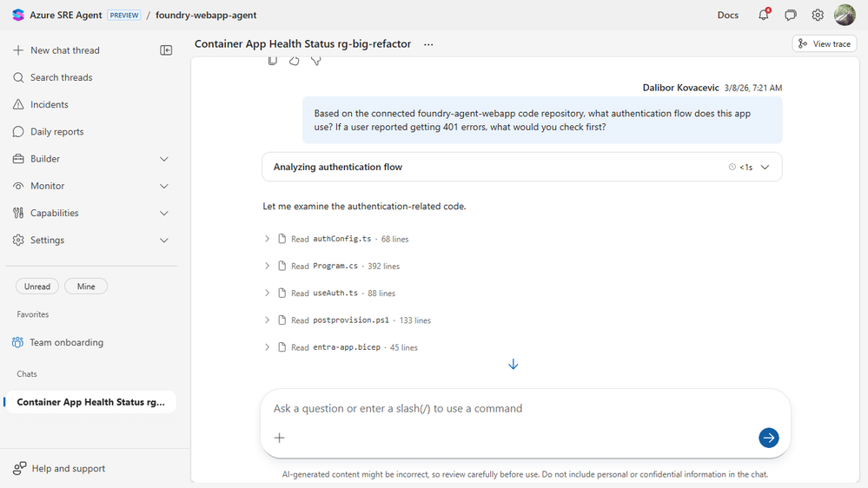The height and width of the screenshot is (488, 868).
Task: Toggle the Mine filter
Action: tap(86, 287)
